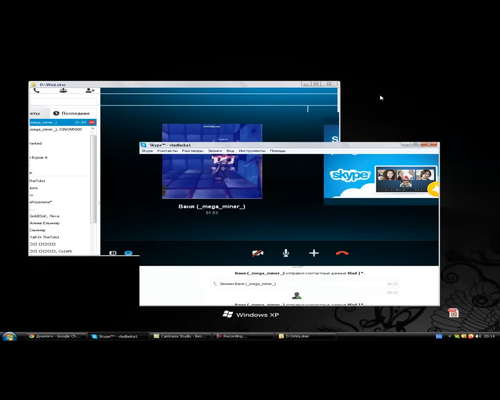500x400 pixels.
Task: Click caller name Ваня (_mega_miner_) under video
Action: 212,207
